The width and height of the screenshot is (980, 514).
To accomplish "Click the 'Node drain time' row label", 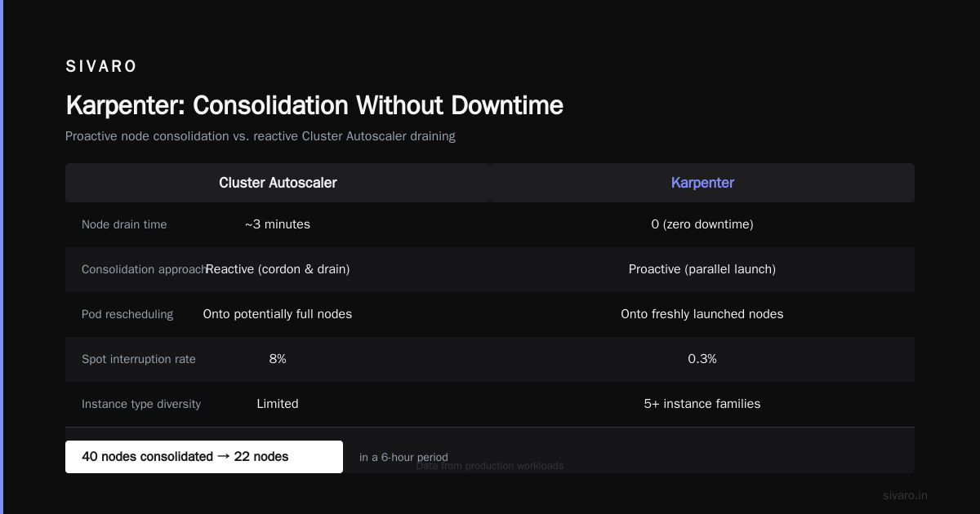I will [124, 224].
